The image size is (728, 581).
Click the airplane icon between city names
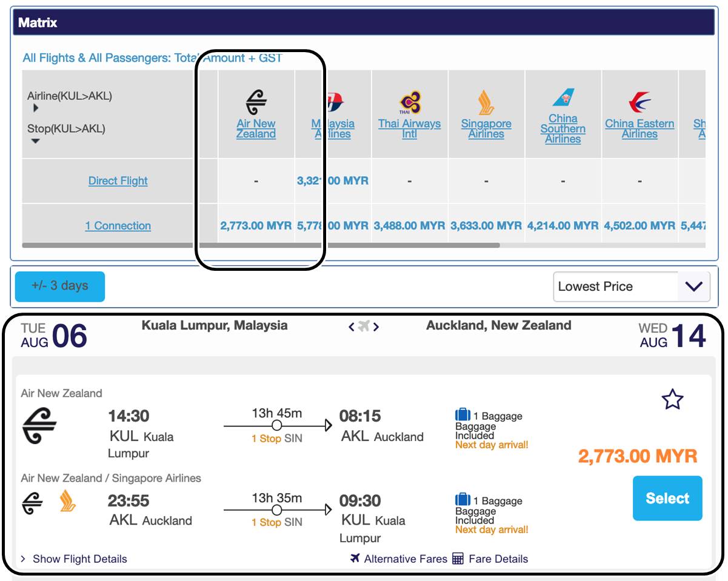pos(364,327)
